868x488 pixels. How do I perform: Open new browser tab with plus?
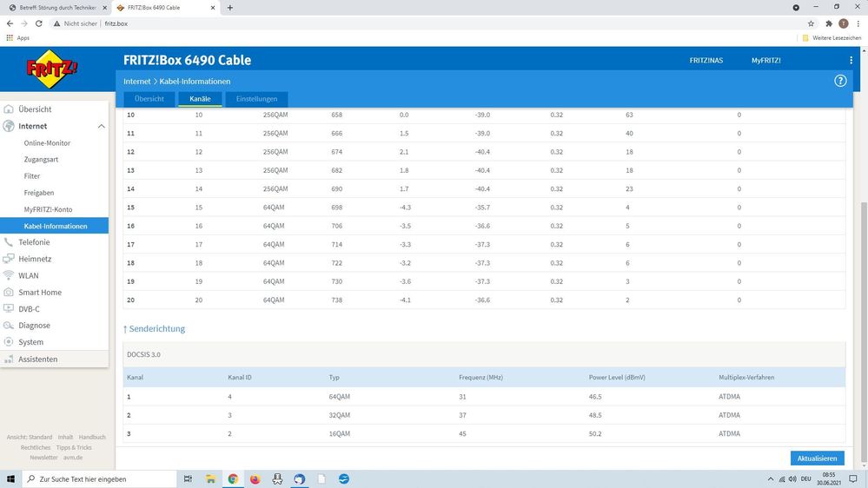(229, 8)
